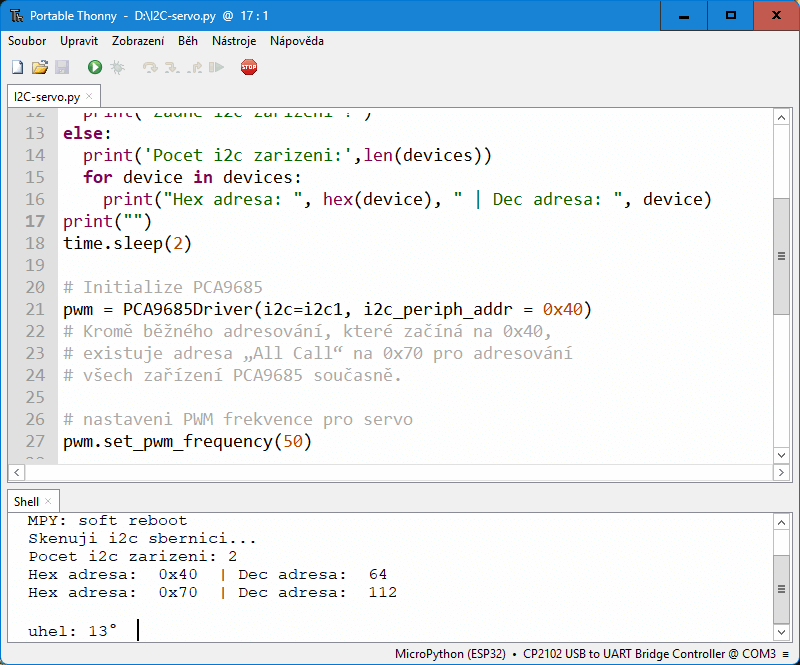
Task: Click line number 27 in the gutter
Action: click(35, 441)
